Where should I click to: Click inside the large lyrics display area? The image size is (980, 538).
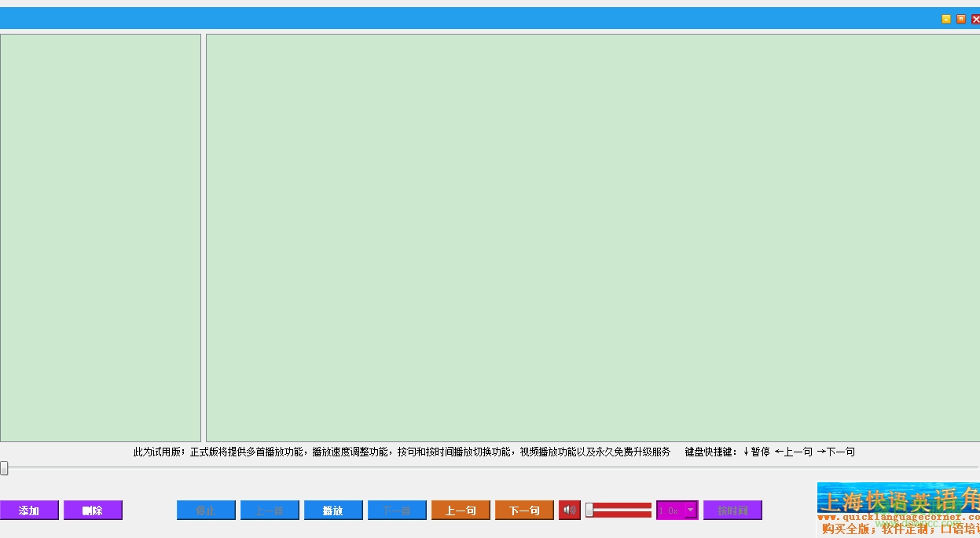(x=593, y=237)
